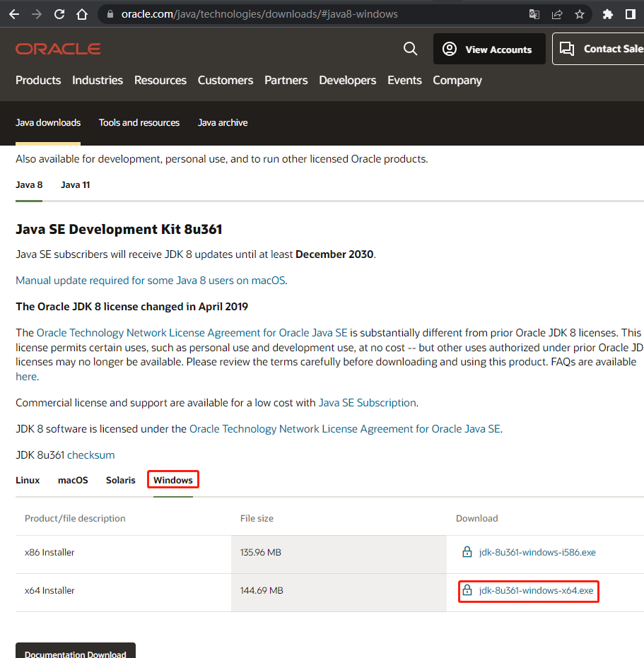Click the FAQs 'here' link
This screenshot has height=658, width=644.
26,377
